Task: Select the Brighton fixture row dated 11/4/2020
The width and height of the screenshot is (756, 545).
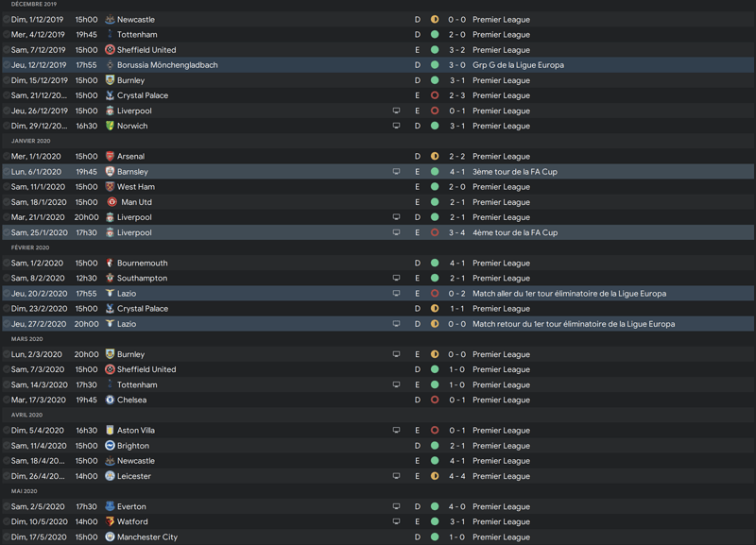Action: [283, 446]
